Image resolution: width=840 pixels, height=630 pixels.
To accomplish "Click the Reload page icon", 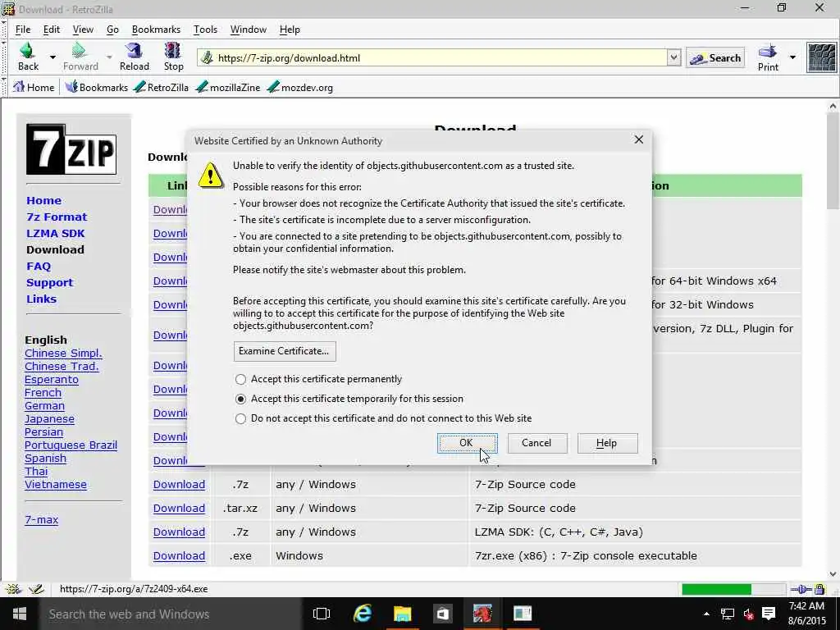I will (134, 51).
